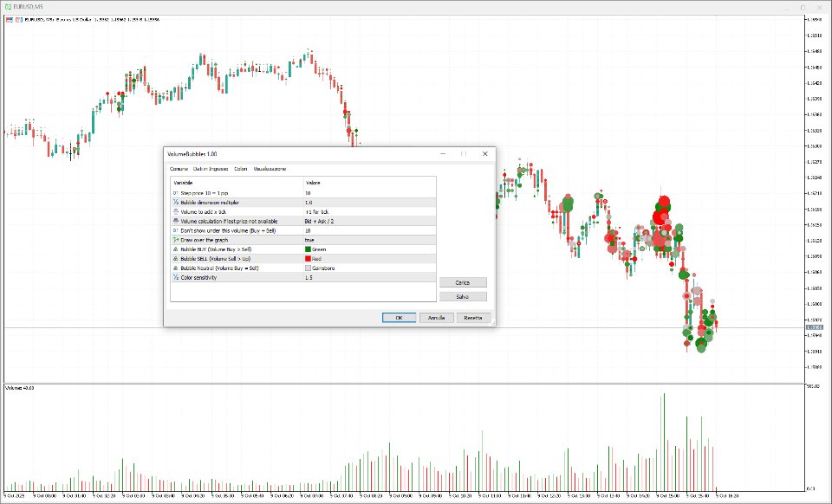This screenshot has height=504, width=832.
Task: Click Resetta to restore defaults
Action: point(474,318)
